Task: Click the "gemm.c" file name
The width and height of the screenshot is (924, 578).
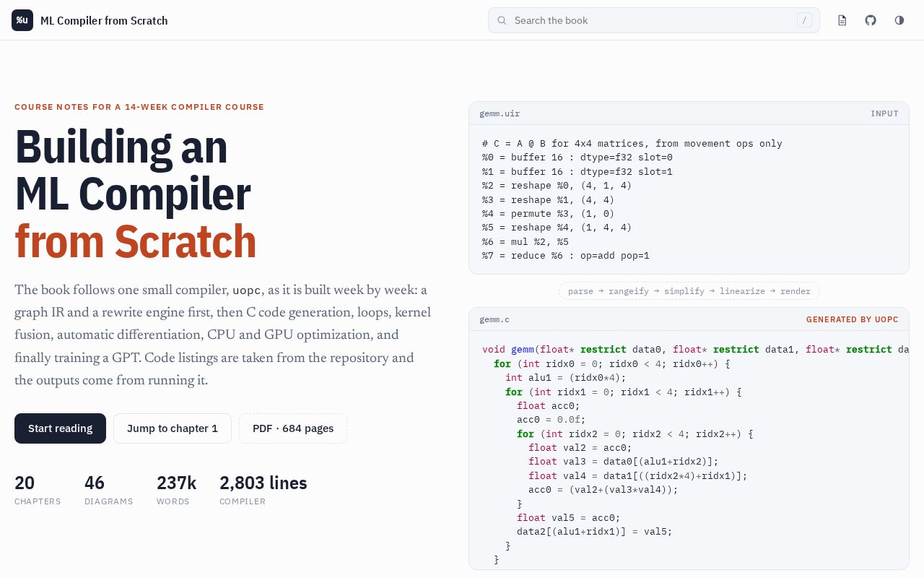Action: (494, 319)
